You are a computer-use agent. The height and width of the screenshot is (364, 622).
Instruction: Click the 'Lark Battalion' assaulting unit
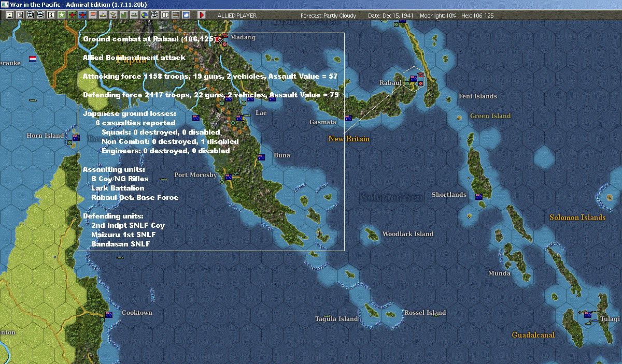pos(118,188)
